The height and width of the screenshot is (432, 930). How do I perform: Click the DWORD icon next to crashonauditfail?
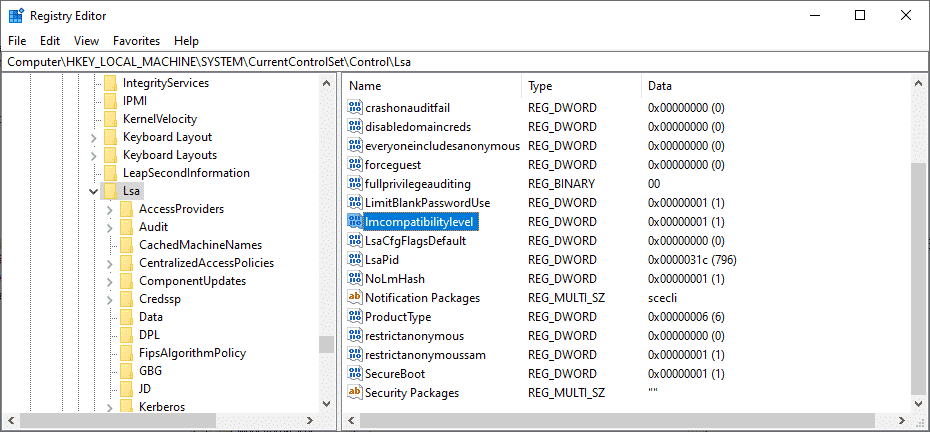[x=355, y=108]
